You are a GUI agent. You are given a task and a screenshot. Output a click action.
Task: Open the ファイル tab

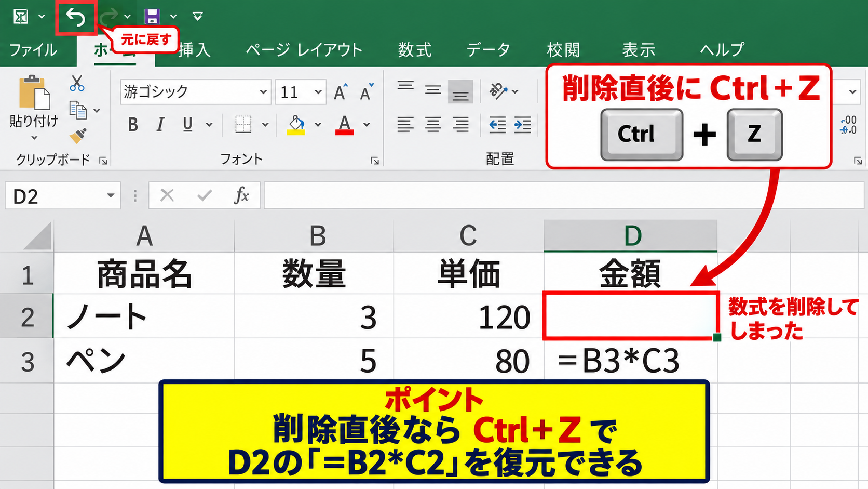[x=33, y=50]
